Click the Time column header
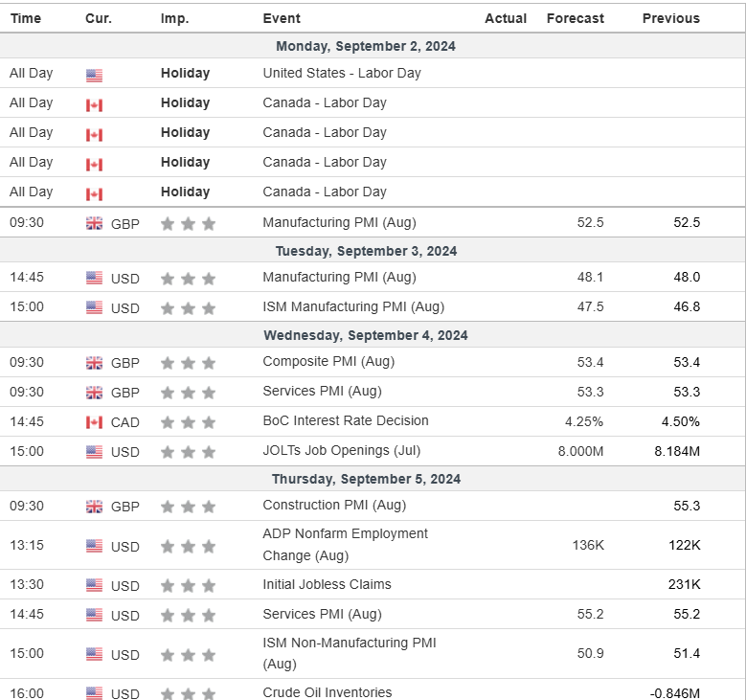746x700 pixels. [x=26, y=18]
